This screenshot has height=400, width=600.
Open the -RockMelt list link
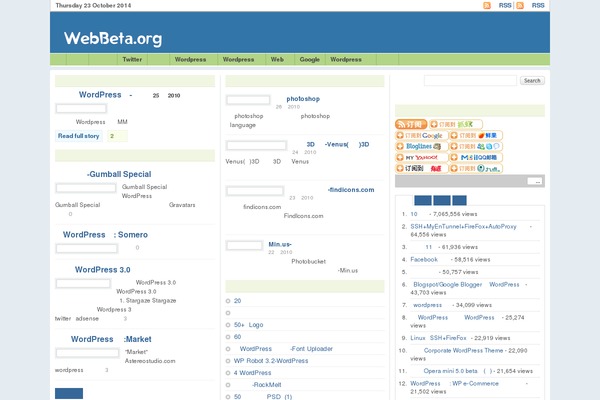click(267, 385)
